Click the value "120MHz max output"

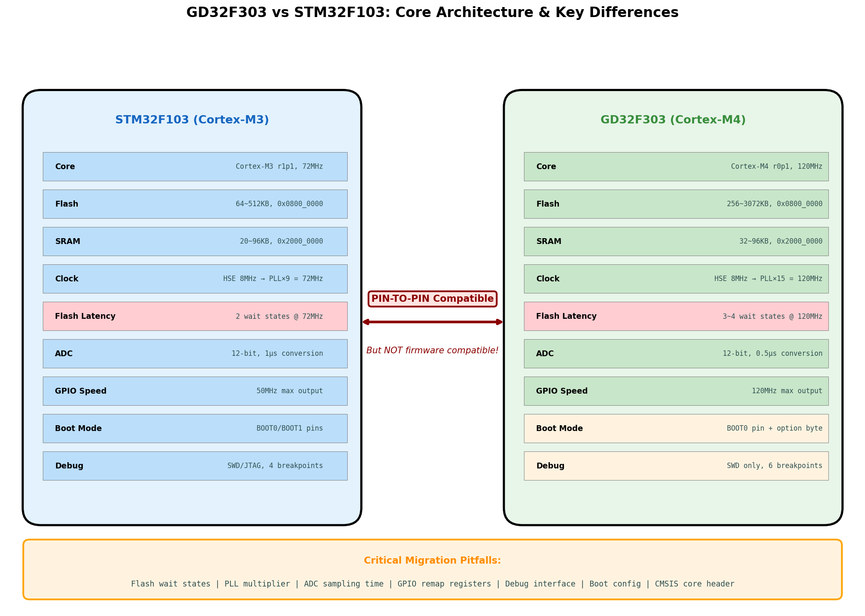787,391
